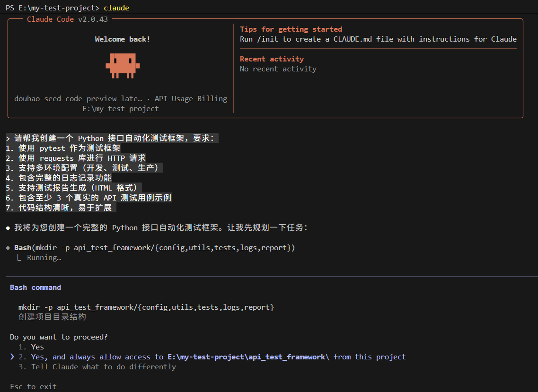
Task: Click the gray bullet beside the Bash tool call
Action: pyautogui.click(x=9, y=248)
